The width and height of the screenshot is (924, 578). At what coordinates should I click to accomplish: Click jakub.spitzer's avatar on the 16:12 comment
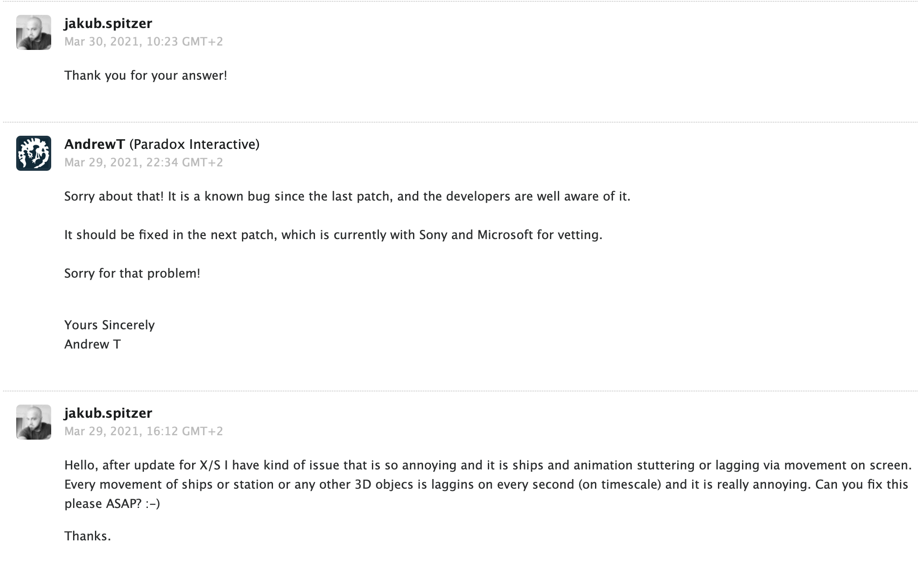point(34,422)
